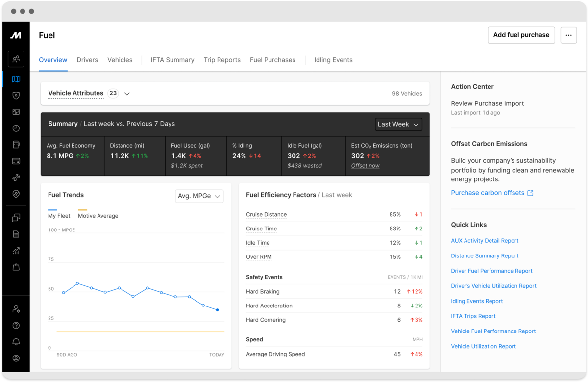Open the Last Week period dropdown
This screenshot has height=382, width=588.
398,125
